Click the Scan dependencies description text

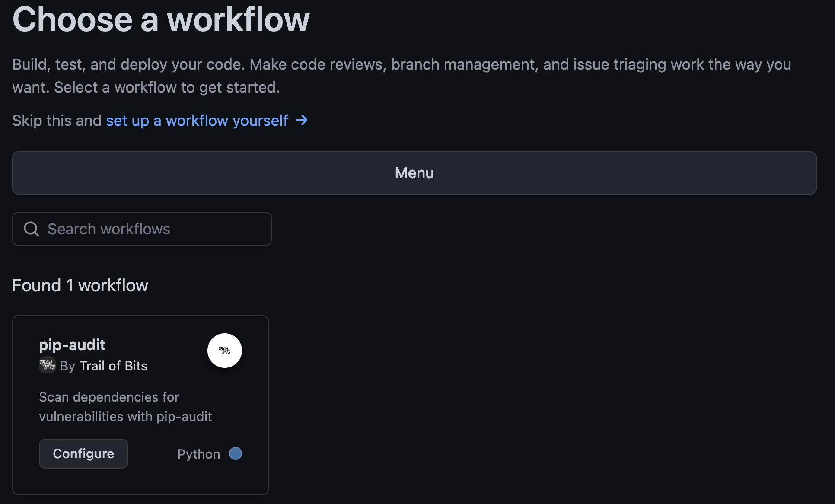pos(125,407)
